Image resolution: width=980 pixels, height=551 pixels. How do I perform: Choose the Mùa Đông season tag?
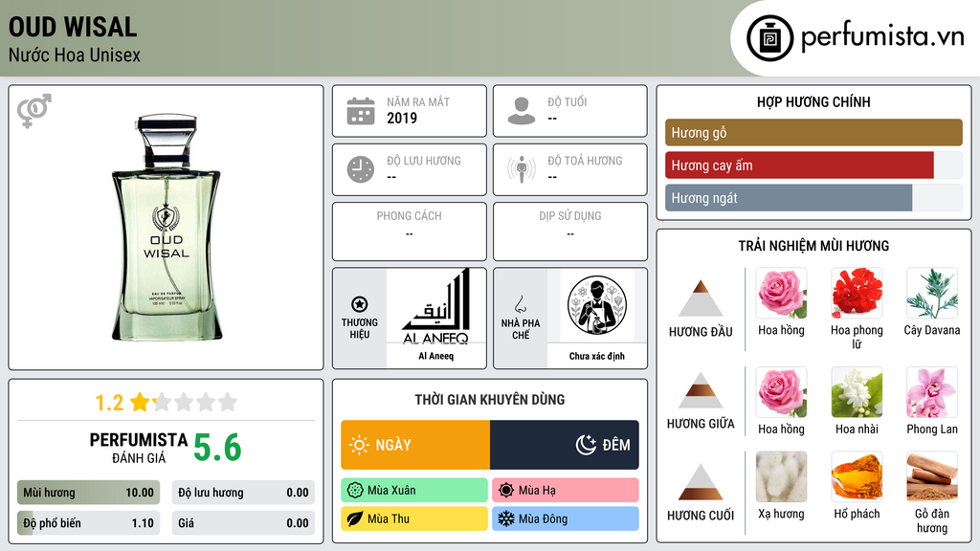[x=566, y=518]
